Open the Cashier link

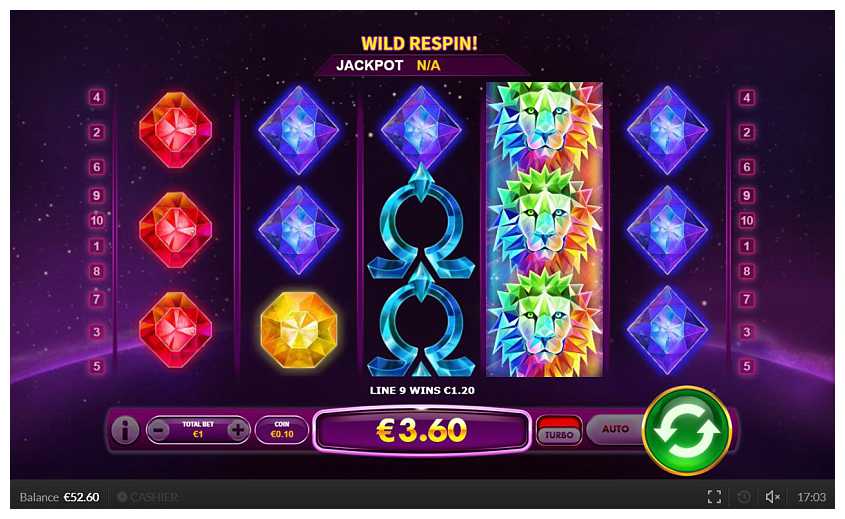148,497
